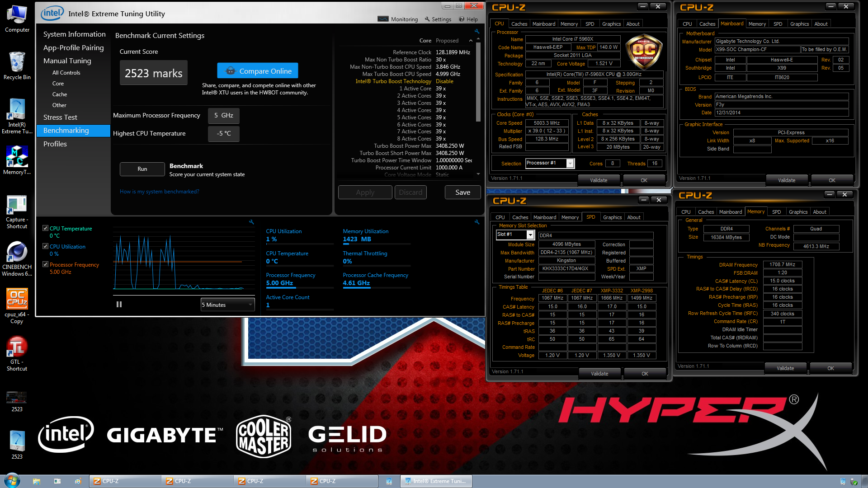Switch to About tab in Memory CPU-Z window
Image resolution: width=868 pixels, height=488 pixels.
[819, 212]
